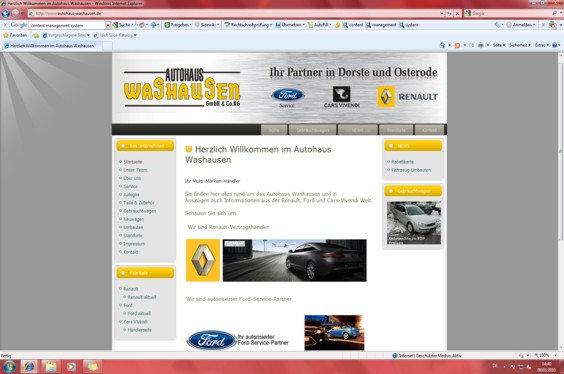Stop loading with the red X icon

point(458,13)
